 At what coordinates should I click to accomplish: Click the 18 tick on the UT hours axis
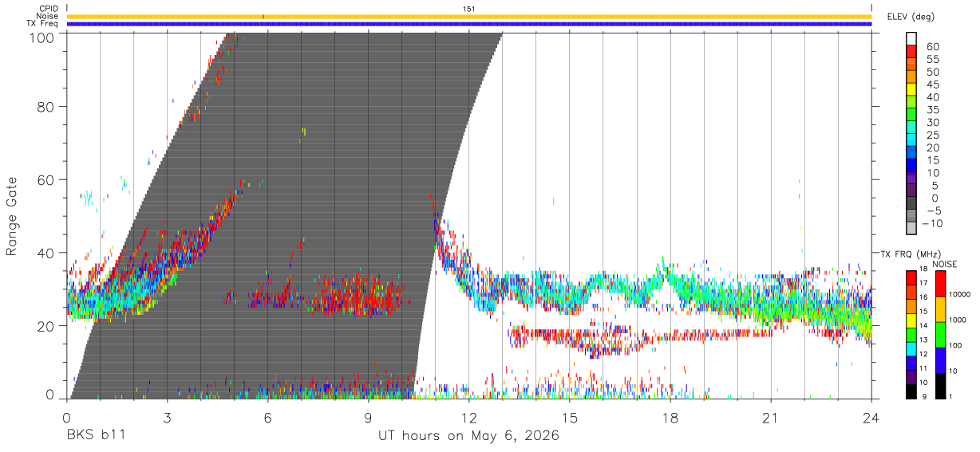pos(670,418)
